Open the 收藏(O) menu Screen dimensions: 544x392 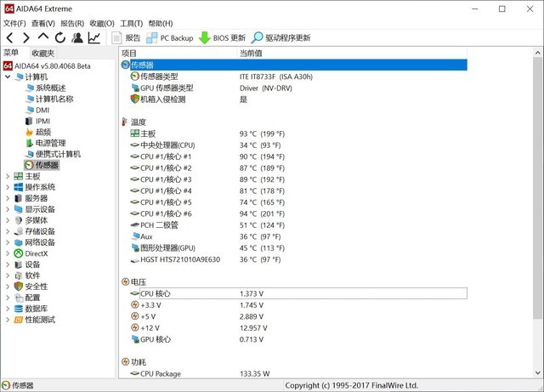click(x=102, y=23)
